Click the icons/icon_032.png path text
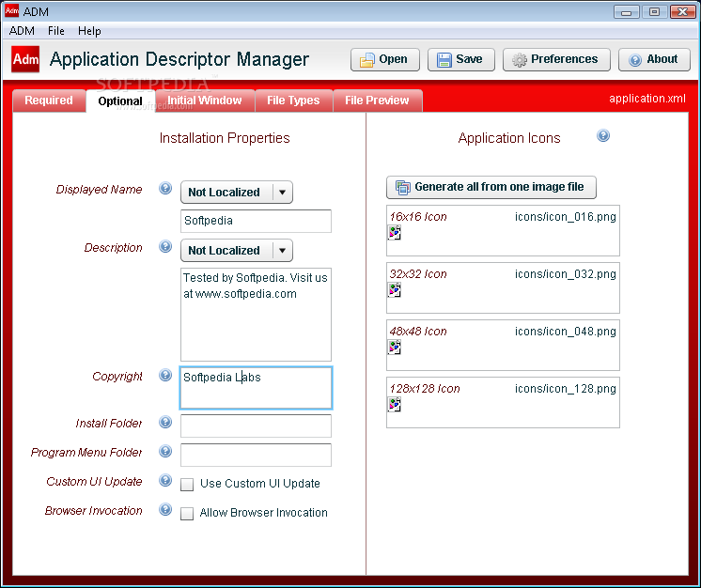 565,274
